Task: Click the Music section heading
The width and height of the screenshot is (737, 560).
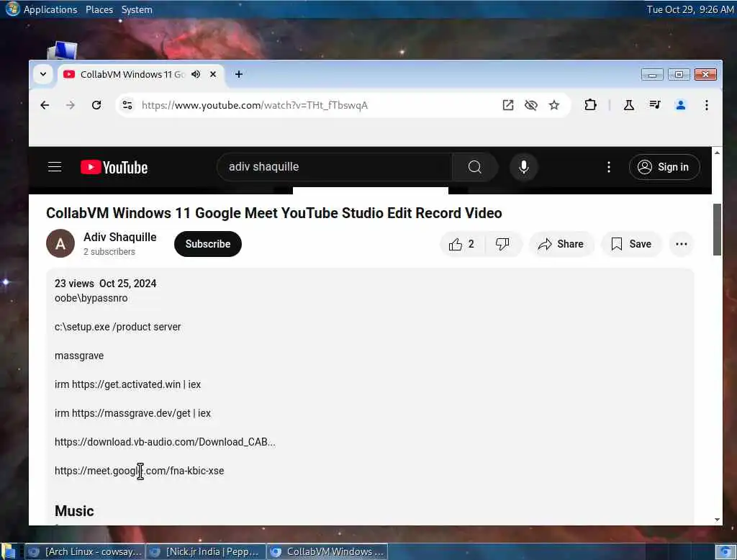Action: 74,511
